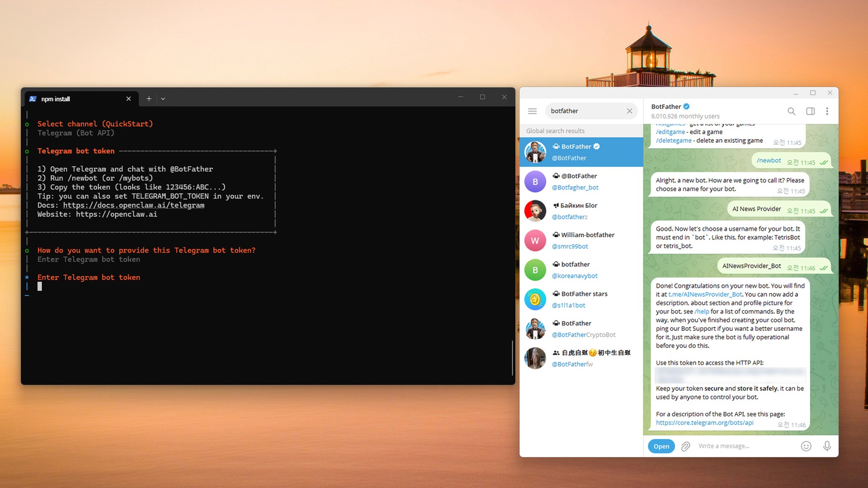
Task: Click BotFather avatar in first result
Action: point(535,152)
